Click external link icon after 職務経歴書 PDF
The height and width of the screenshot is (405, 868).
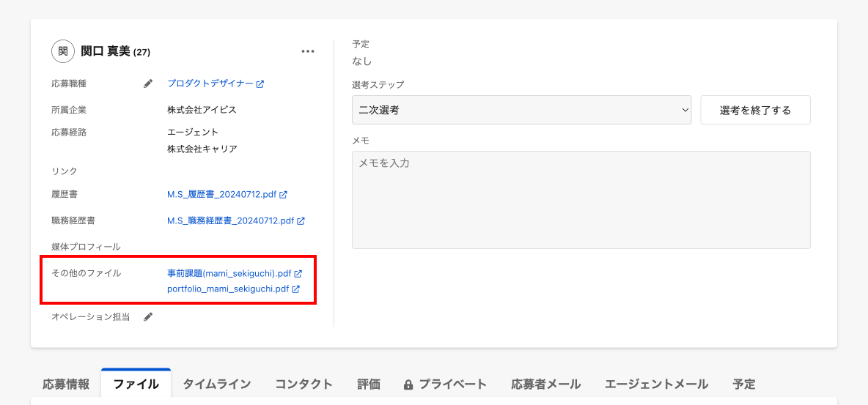pyautogui.click(x=301, y=220)
